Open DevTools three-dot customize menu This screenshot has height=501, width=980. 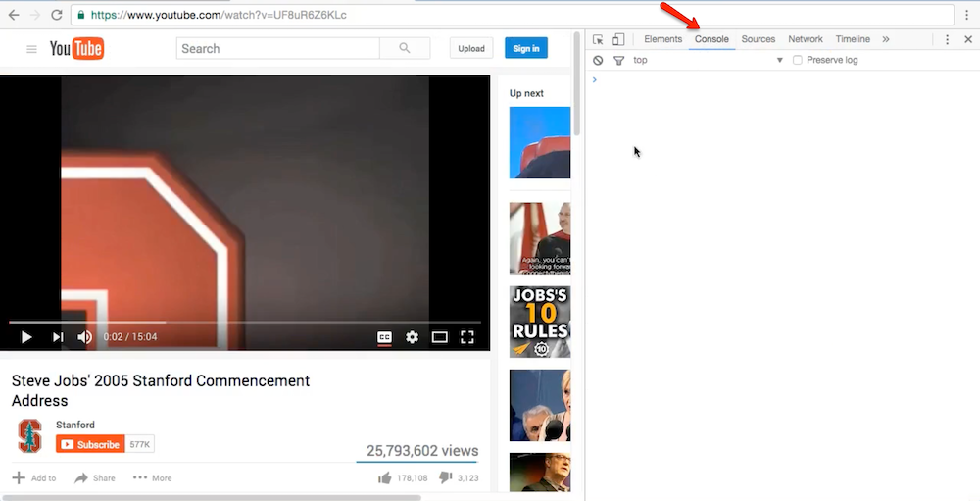(x=947, y=39)
